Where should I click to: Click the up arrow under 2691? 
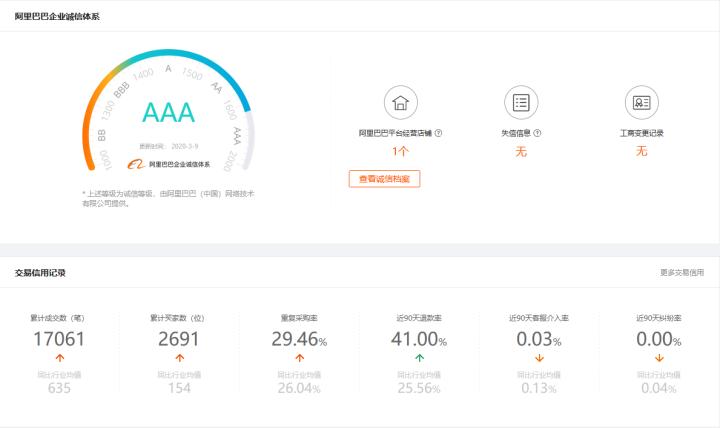tap(180, 358)
